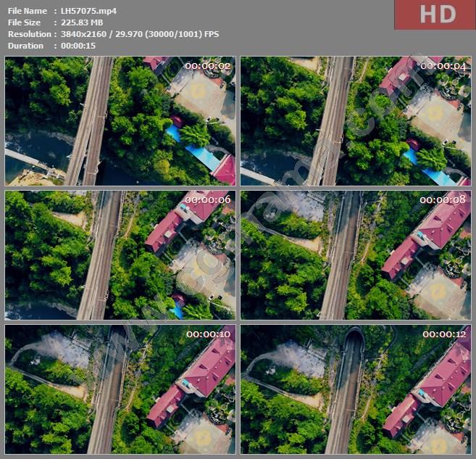Screen dimensions: 476x459
Task: Click the "Duration" label
Action: [25, 46]
